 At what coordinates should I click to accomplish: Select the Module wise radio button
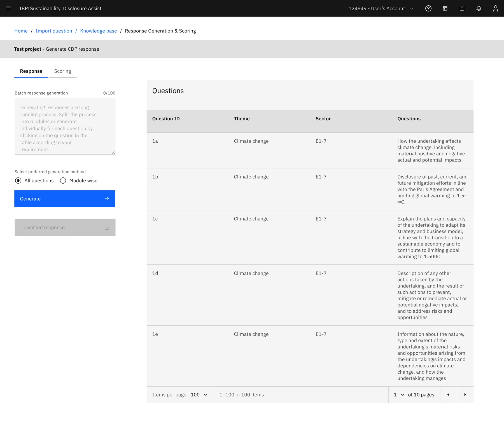[x=63, y=181]
